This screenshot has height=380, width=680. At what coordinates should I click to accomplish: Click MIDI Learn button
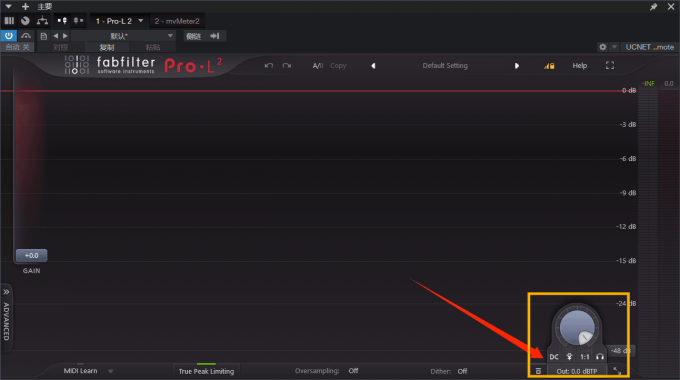click(x=80, y=371)
